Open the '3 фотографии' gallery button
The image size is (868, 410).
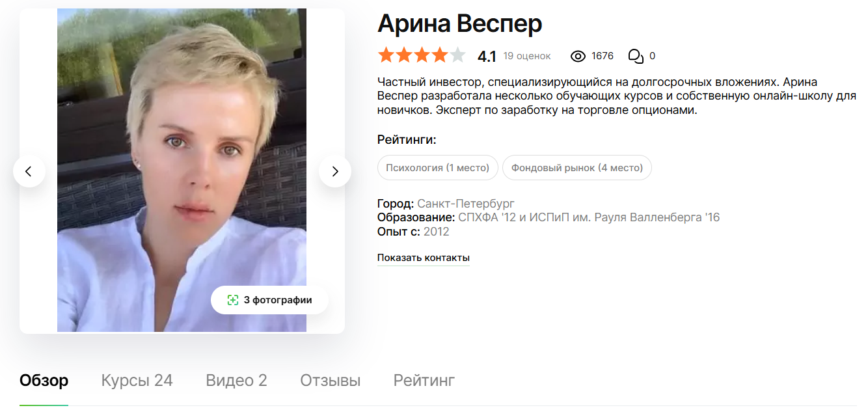269,300
